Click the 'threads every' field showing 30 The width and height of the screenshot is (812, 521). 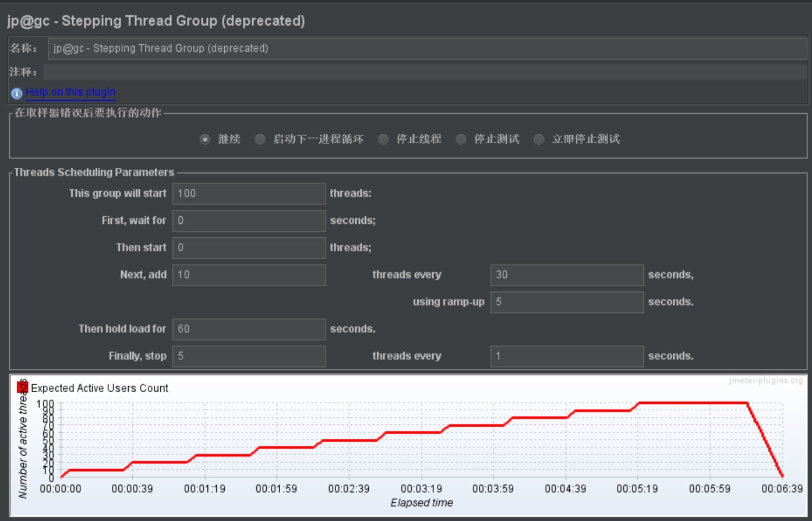tap(566, 275)
